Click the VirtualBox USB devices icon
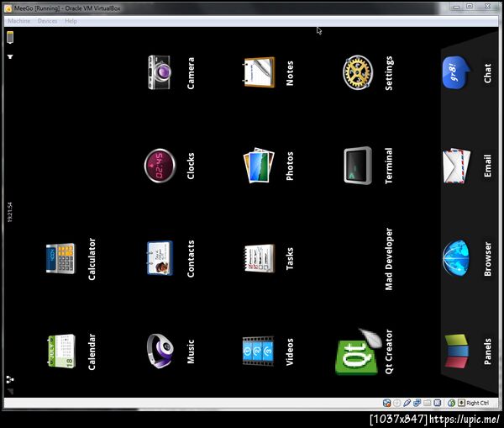 click(407, 403)
